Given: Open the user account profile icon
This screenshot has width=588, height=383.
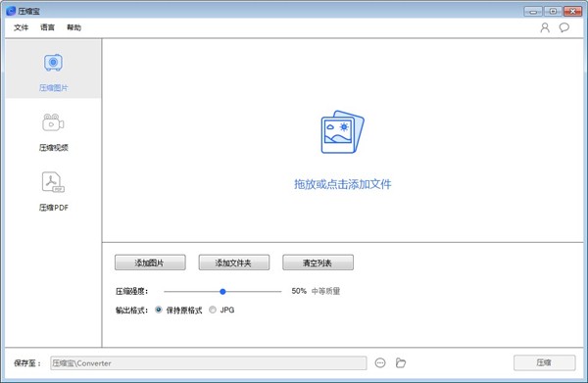Looking at the screenshot, I should click(545, 27).
